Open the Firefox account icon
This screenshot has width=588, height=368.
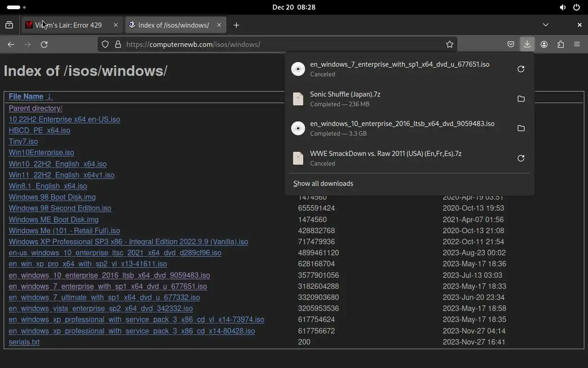544,45
